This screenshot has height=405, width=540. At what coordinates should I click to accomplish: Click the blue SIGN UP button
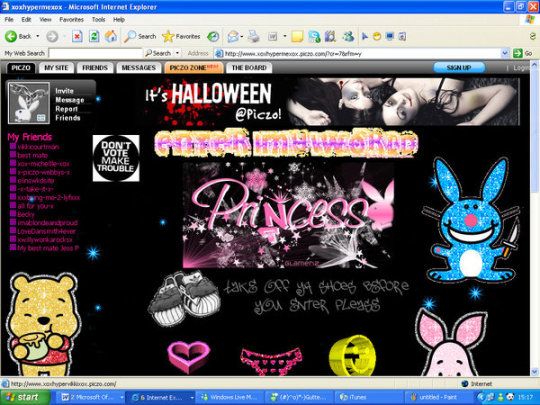click(x=459, y=68)
